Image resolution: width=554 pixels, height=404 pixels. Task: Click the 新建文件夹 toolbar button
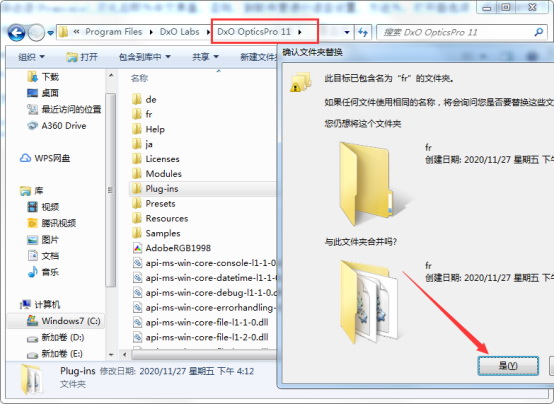pyautogui.click(x=259, y=57)
